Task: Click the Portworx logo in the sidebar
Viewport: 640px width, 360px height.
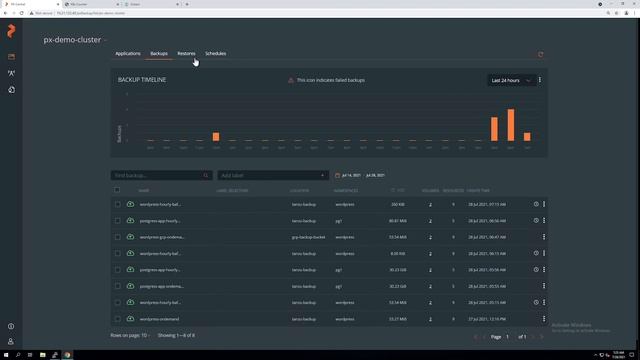Action: tap(11, 31)
